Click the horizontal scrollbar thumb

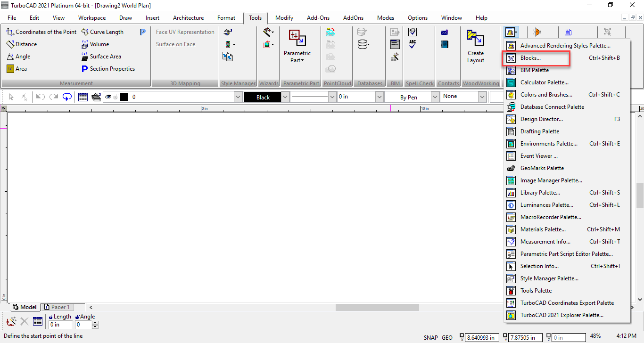pyautogui.click(x=377, y=307)
